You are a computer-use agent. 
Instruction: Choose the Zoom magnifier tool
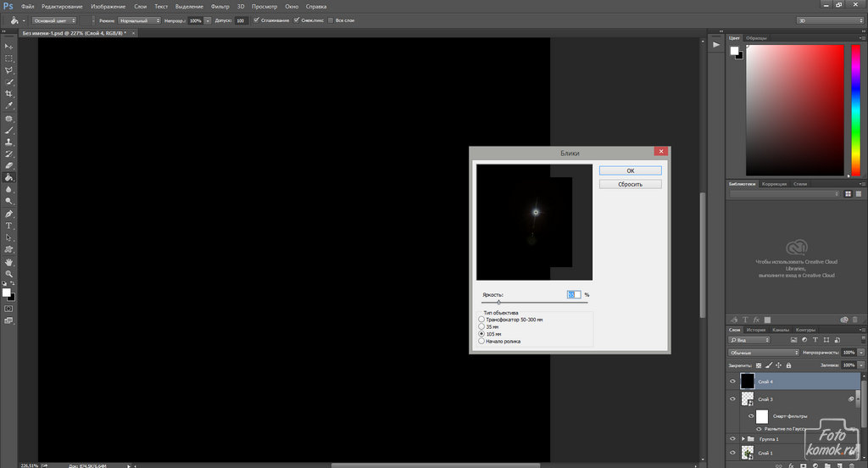tap(8, 274)
